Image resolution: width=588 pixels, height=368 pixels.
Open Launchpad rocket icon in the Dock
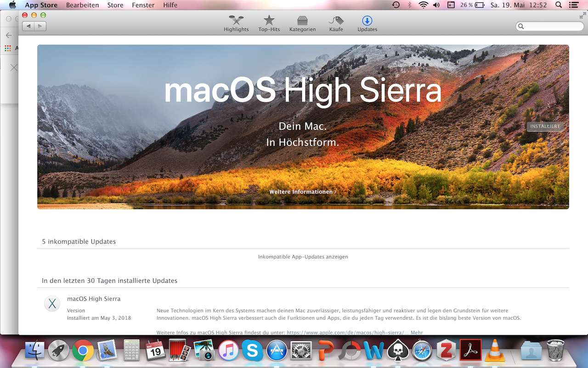[x=59, y=351]
